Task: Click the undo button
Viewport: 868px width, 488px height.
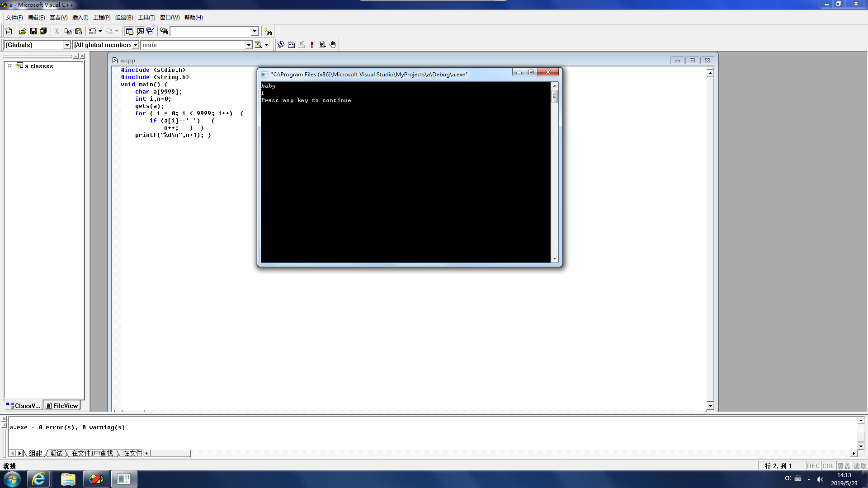Action: pos(92,31)
